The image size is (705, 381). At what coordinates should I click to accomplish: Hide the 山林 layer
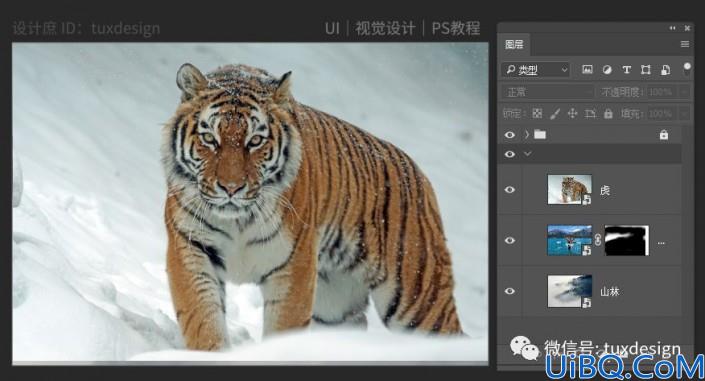coord(510,291)
